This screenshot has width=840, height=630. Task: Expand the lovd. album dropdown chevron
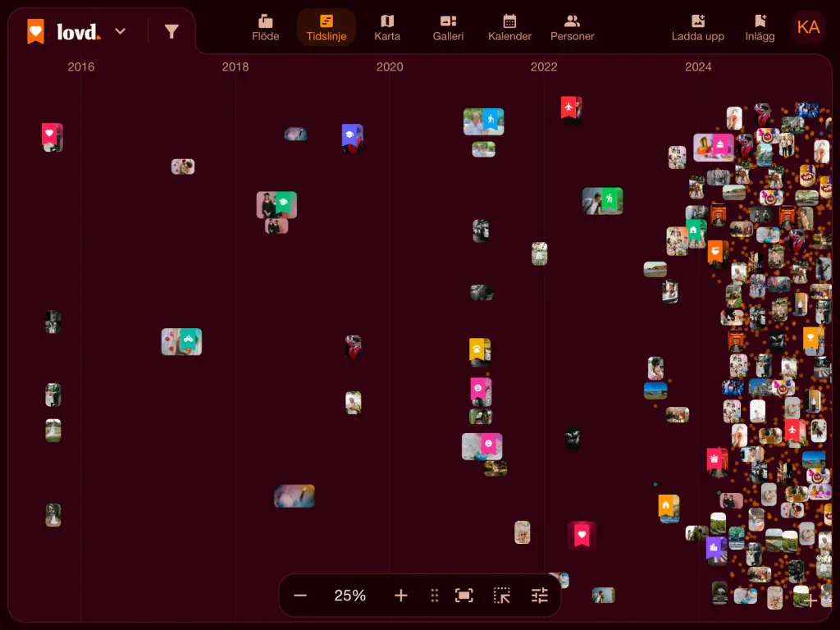121,32
